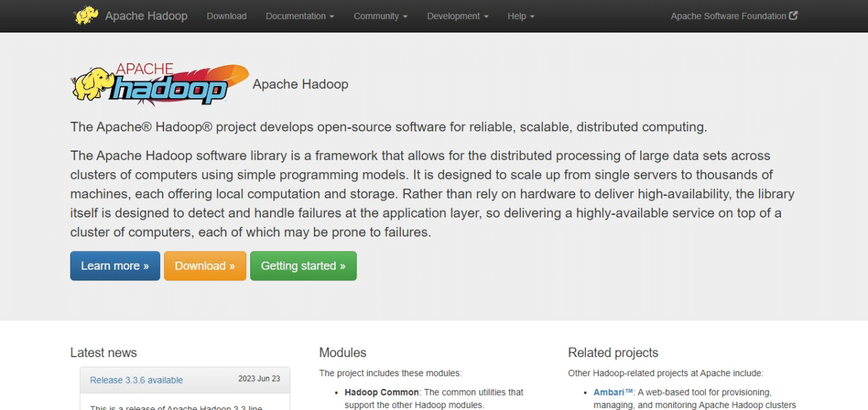Expand the Documentation dropdown menu

(300, 16)
